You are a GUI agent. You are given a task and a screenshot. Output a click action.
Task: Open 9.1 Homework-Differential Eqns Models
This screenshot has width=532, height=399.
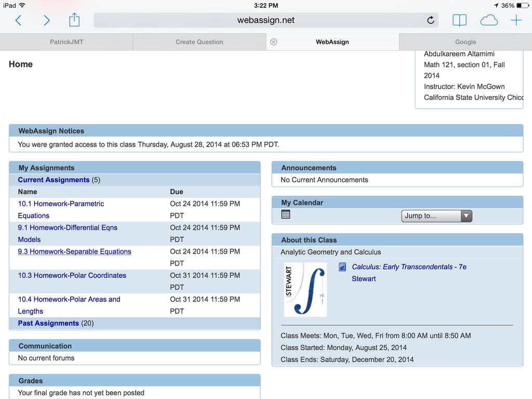(x=68, y=233)
